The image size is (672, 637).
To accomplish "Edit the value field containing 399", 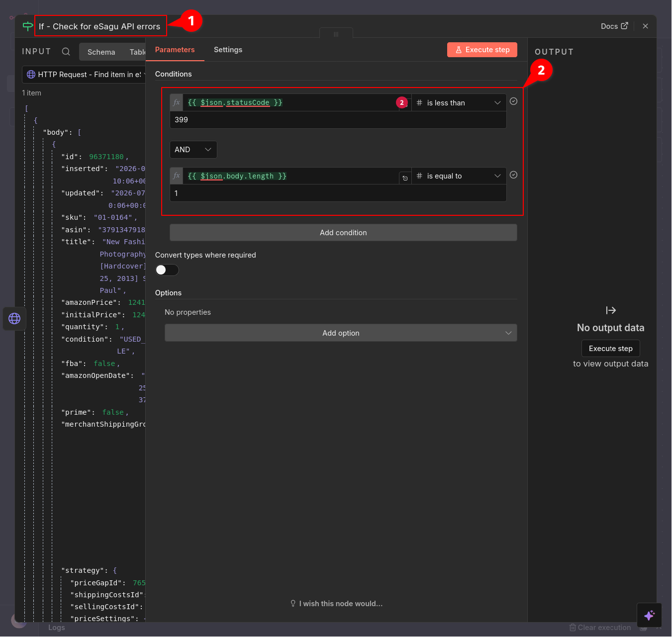I will pyautogui.click(x=338, y=120).
